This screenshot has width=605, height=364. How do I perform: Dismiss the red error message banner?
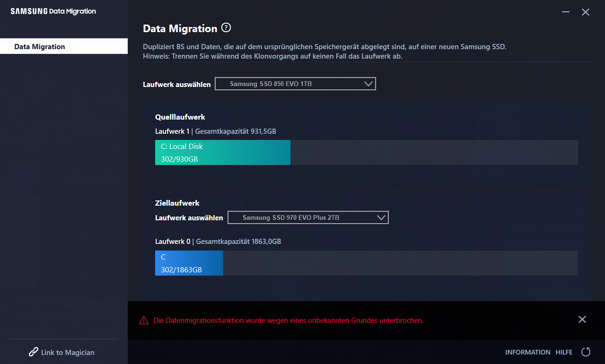582,320
